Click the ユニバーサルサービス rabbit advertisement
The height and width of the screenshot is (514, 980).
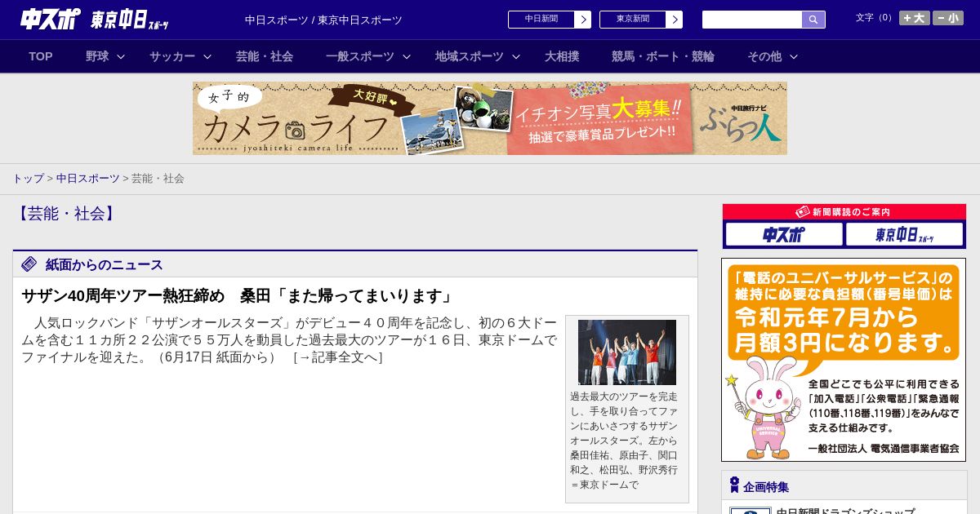click(x=844, y=360)
